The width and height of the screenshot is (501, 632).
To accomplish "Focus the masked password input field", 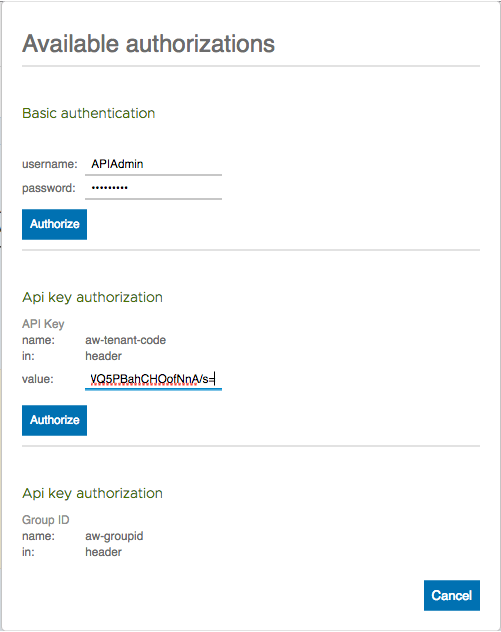I will point(153,188).
